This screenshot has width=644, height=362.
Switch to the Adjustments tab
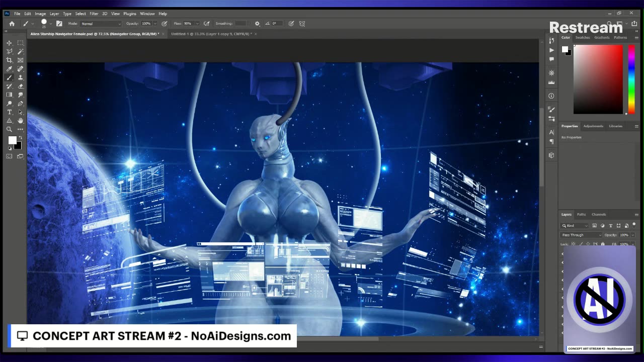pos(593,126)
